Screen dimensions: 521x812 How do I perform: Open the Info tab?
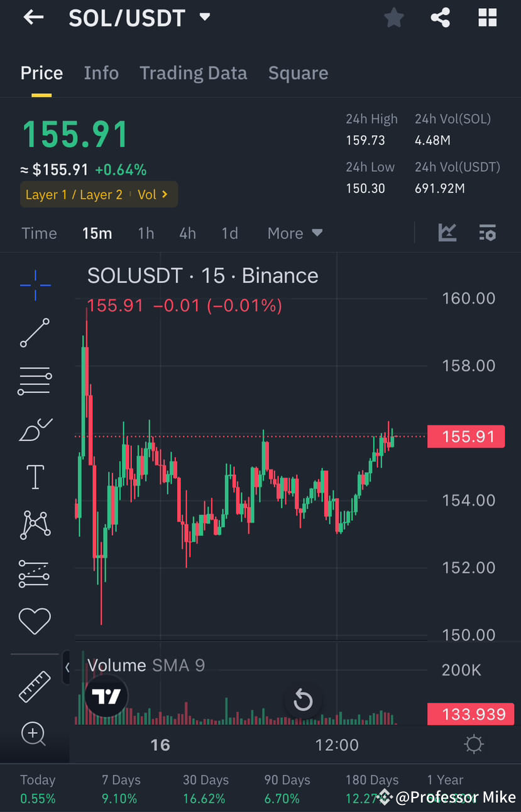tap(101, 73)
